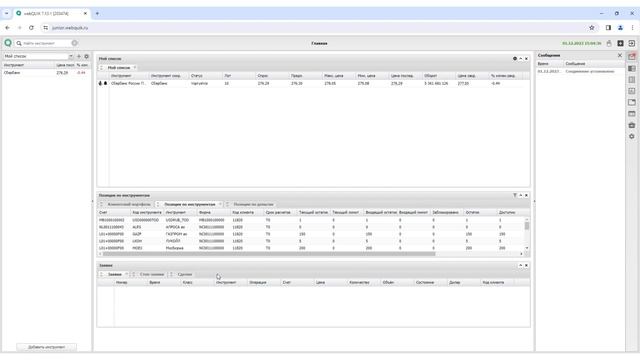Switch to Стоп-заявки tab
640x360 pixels.
click(151, 274)
